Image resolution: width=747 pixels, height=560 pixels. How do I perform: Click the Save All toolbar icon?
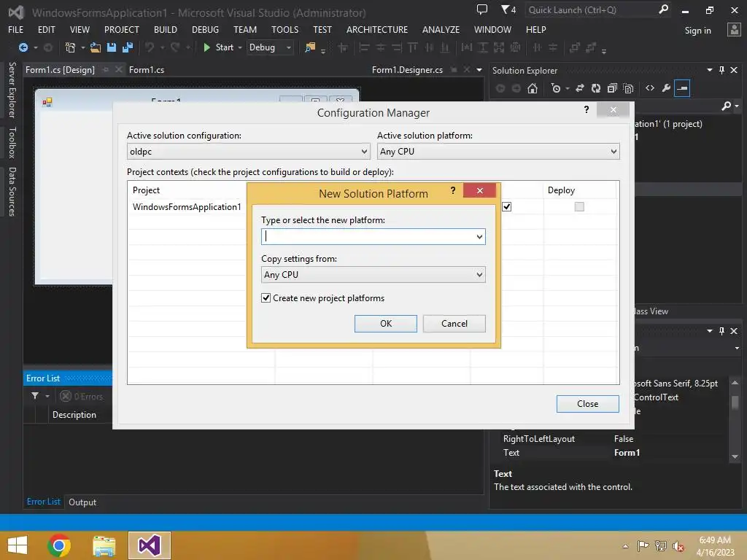(128, 47)
